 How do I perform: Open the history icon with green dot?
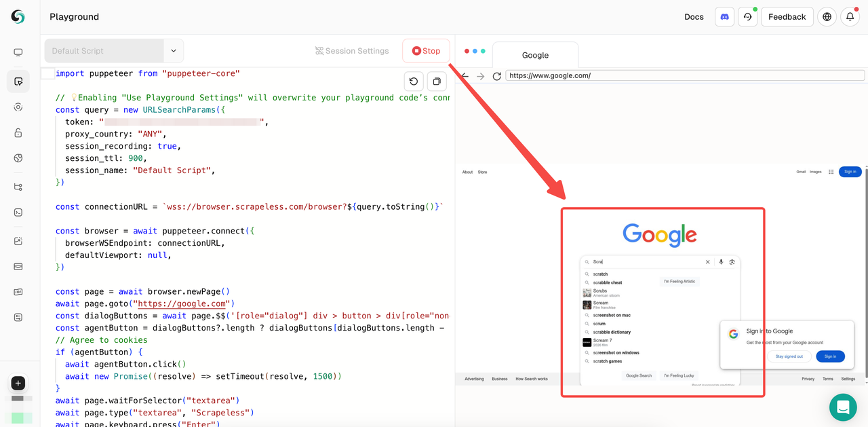coord(747,17)
